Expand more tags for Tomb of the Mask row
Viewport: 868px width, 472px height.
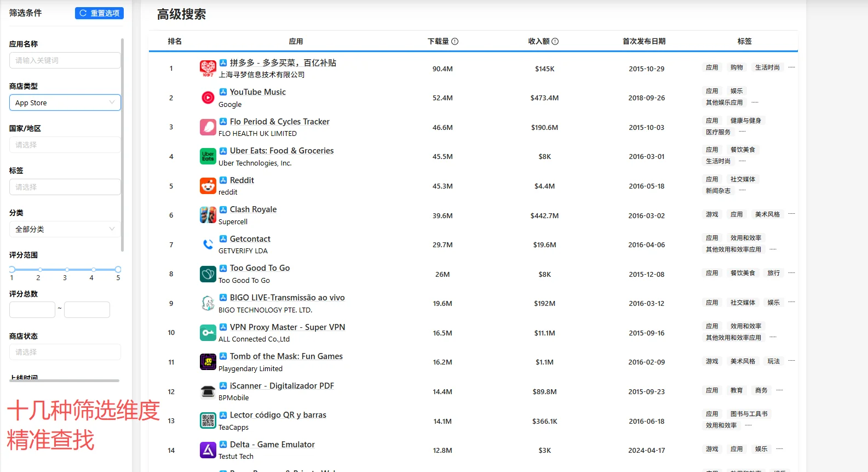click(791, 361)
